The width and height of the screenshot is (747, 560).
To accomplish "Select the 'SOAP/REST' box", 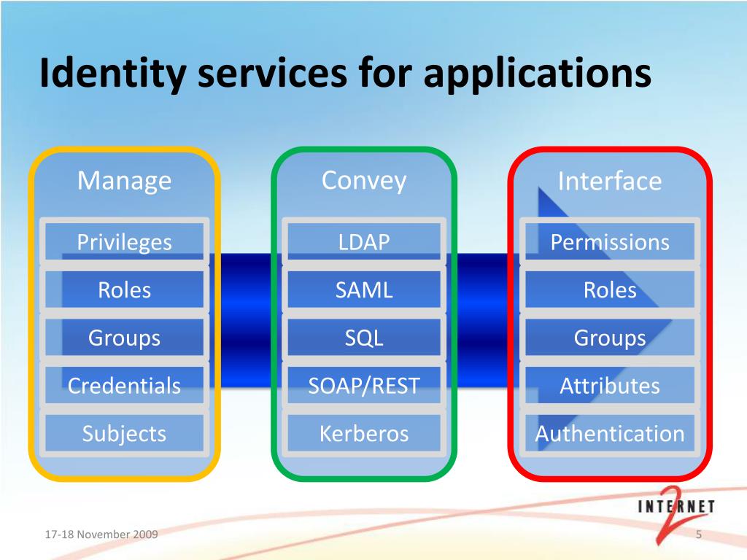I will click(x=364, y=385).
